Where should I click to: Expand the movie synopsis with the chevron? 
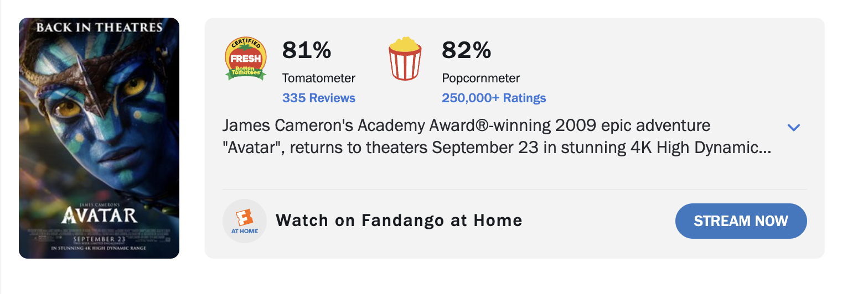coord(793,128)
